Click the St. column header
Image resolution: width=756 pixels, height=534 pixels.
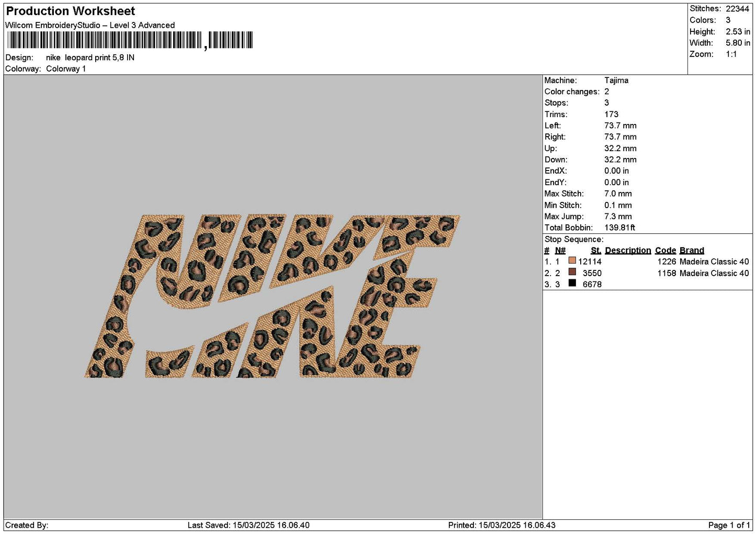(596, 251)
